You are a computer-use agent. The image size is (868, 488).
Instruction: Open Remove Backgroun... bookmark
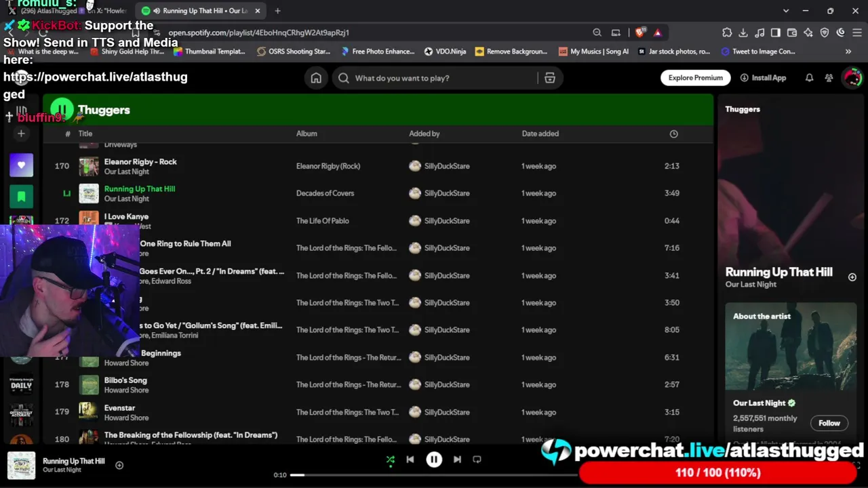click(511, 52)
